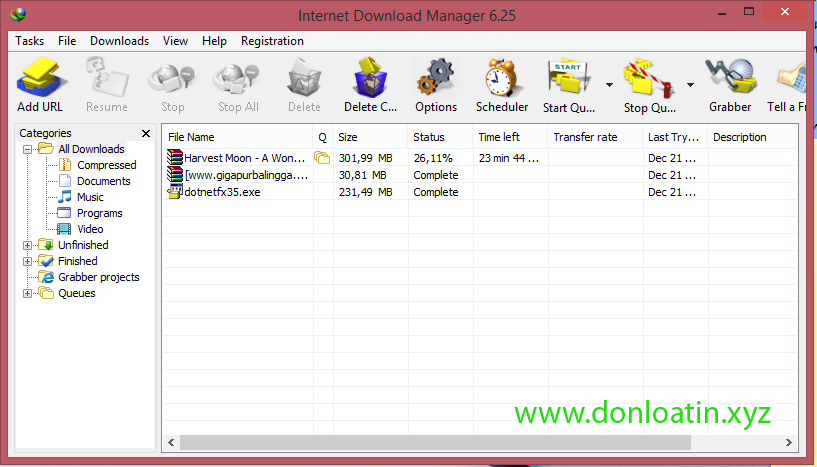817x467 pixels.
Task: Click the Tell a Friend icon
Action: click(x=792, y=79)
